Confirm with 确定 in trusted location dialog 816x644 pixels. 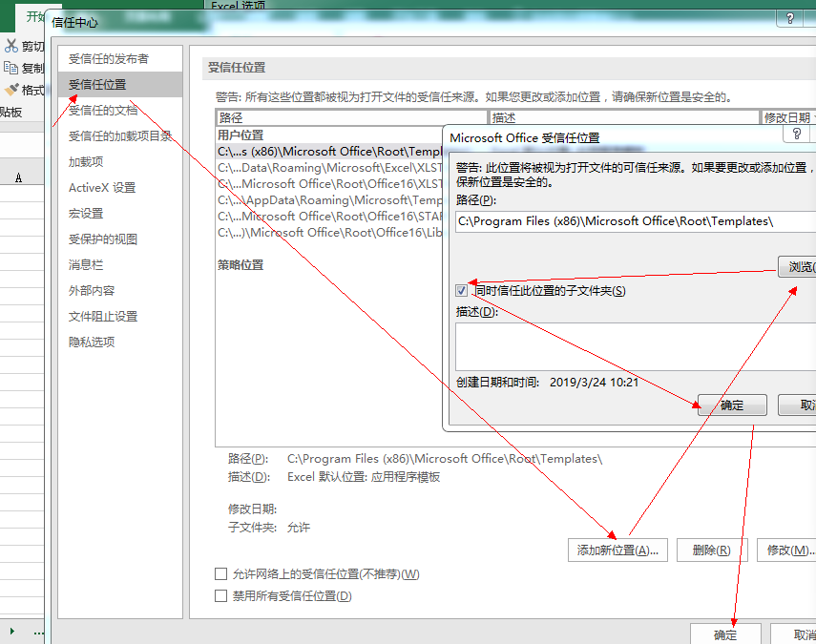coord(732,405)
